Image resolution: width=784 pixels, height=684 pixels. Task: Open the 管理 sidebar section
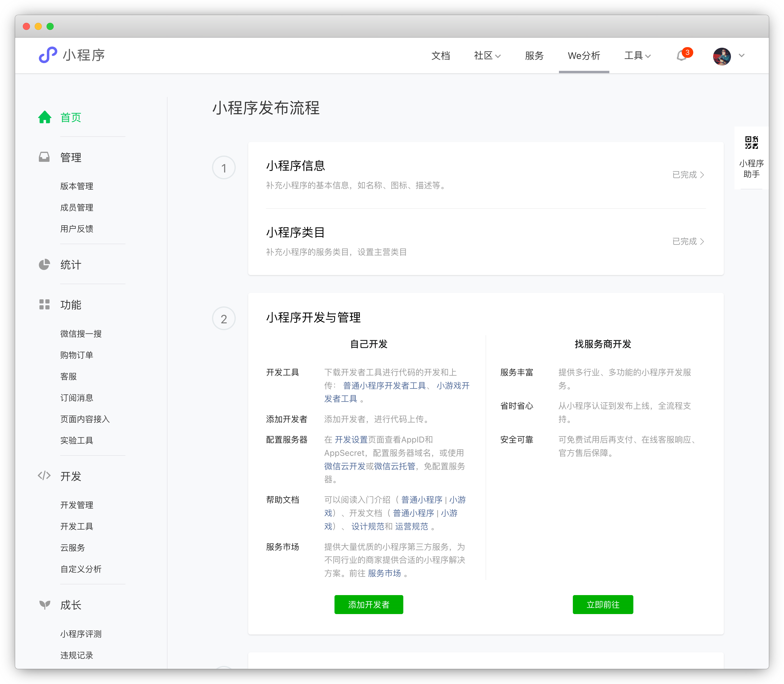(x=71, y=157)
